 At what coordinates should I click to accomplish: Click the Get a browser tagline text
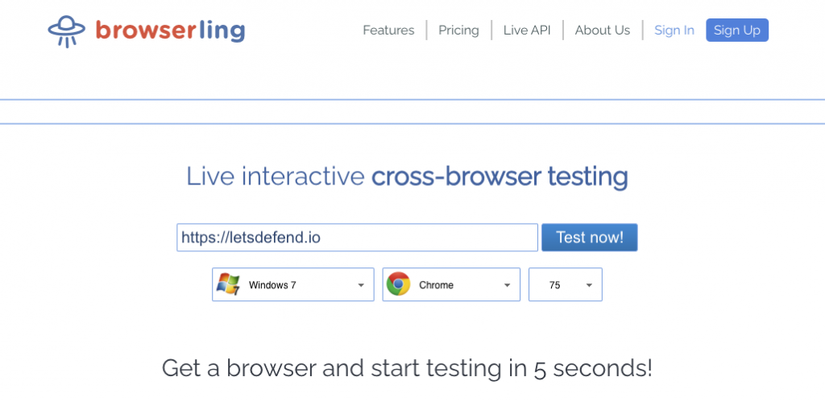407,368
